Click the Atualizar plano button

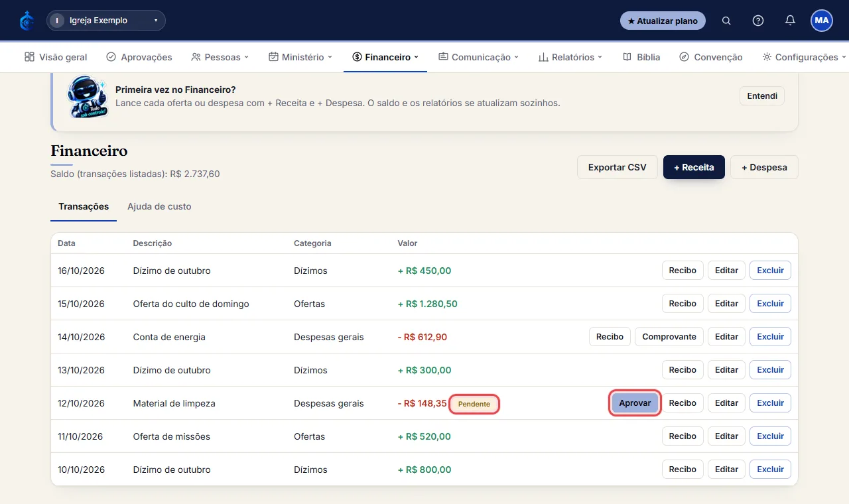point(663,21)
